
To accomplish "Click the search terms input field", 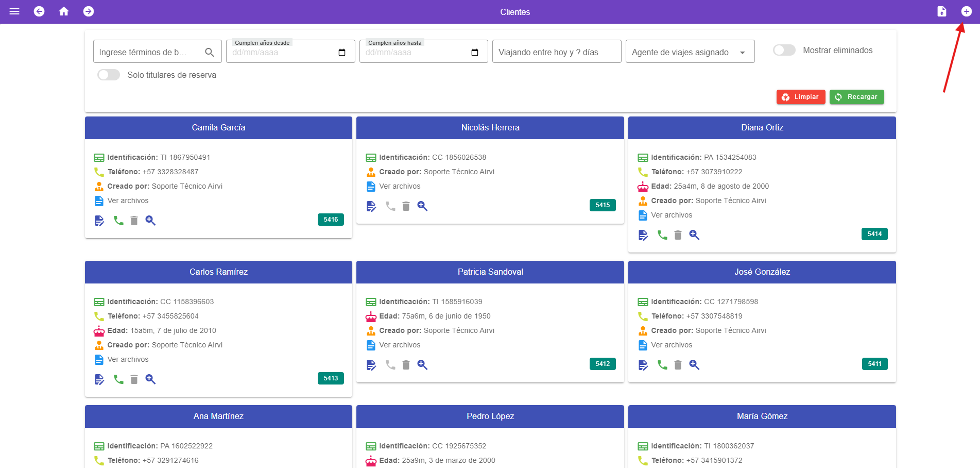I will [149, 52].
